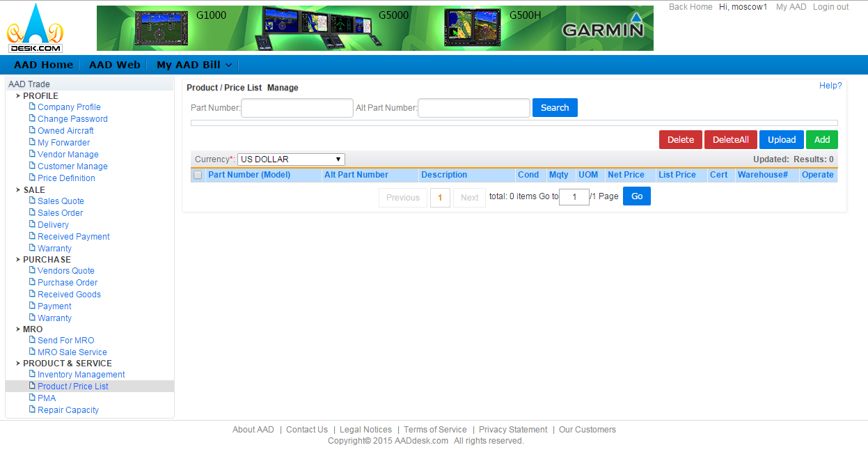The height and width of the screenshot is (452, 868).
Task: Click the document icon beside Send For MRO
Action: [x=32, y=340]
